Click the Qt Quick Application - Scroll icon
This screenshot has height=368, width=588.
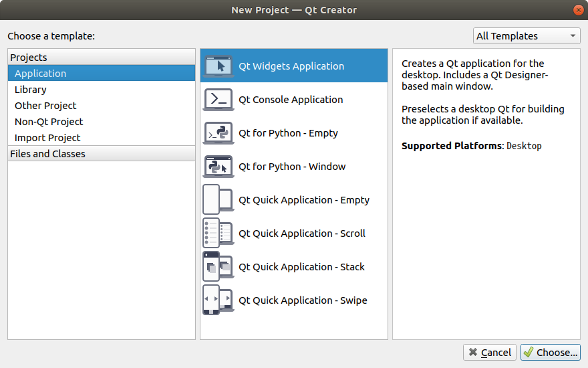[218, 234]
